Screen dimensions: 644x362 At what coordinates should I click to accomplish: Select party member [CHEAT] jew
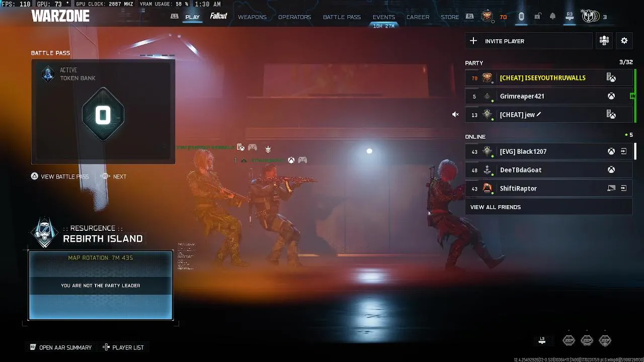[x=549, y=115]
